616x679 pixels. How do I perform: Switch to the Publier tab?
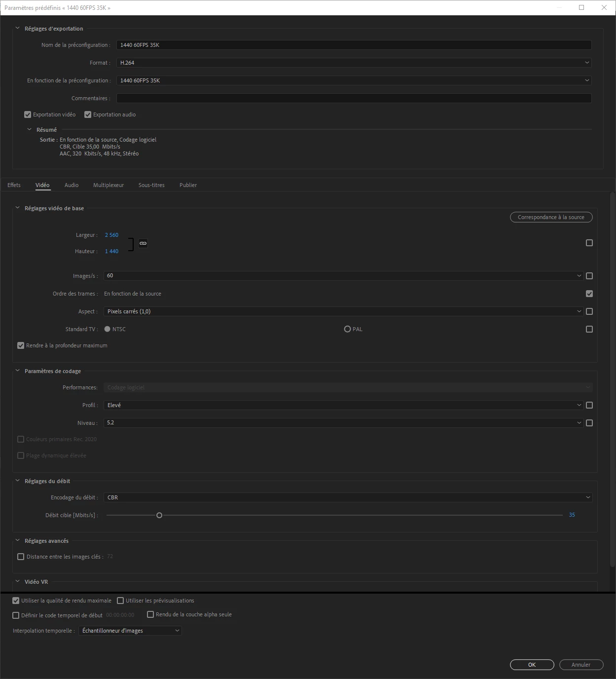[188, 185]
